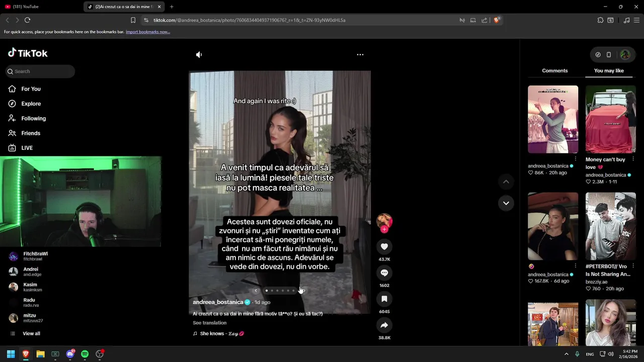Open the profile avatar menu at top right
Screen dimensions: 644x362
625,55
